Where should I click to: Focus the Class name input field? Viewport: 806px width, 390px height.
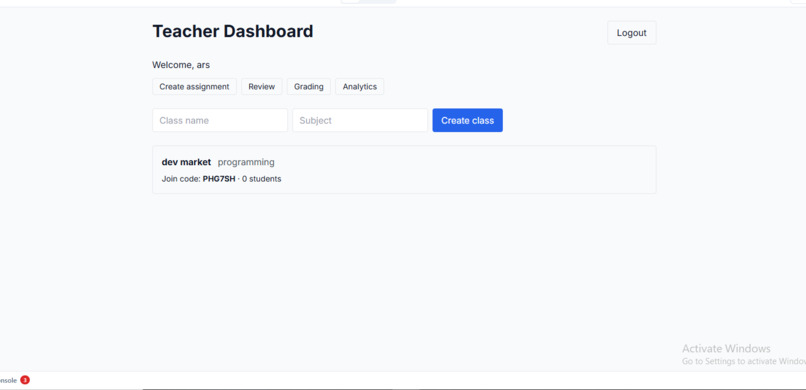(x=220, y=120)
